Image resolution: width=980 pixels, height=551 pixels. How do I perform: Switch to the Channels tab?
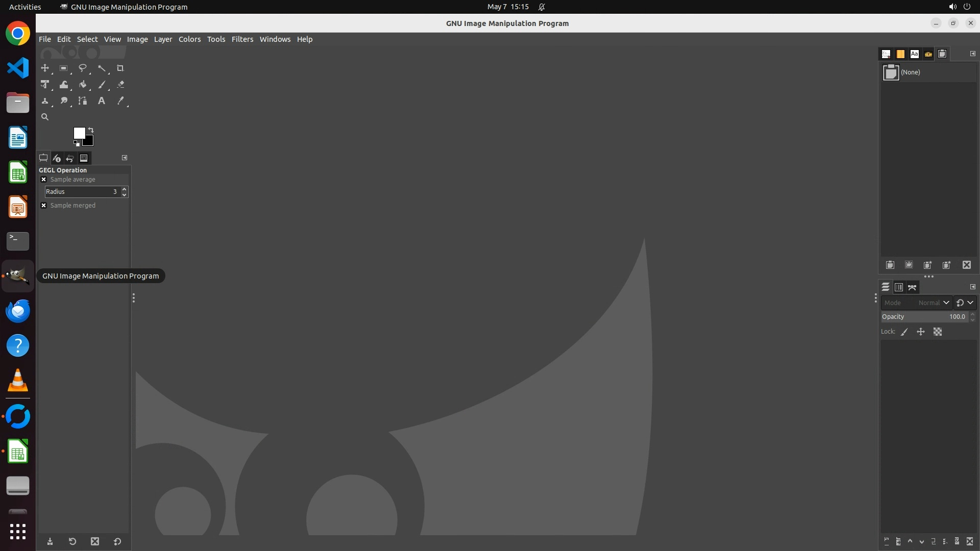coord(899,288)
